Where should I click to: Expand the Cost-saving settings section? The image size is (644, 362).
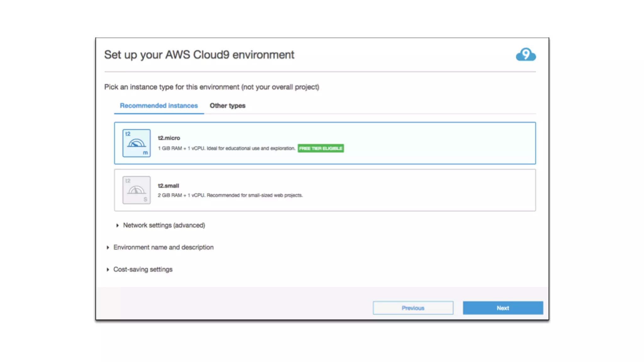(x=143, y=269)
